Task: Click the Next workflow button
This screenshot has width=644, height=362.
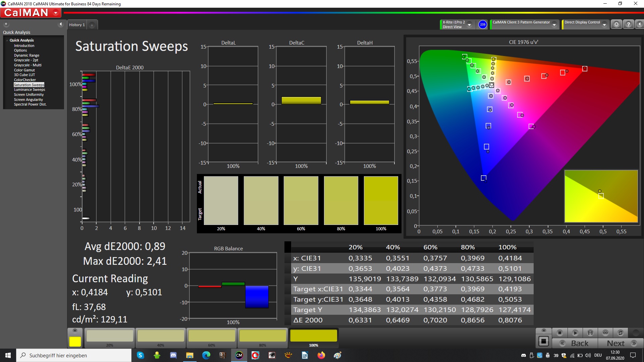Action: point(620,343)
